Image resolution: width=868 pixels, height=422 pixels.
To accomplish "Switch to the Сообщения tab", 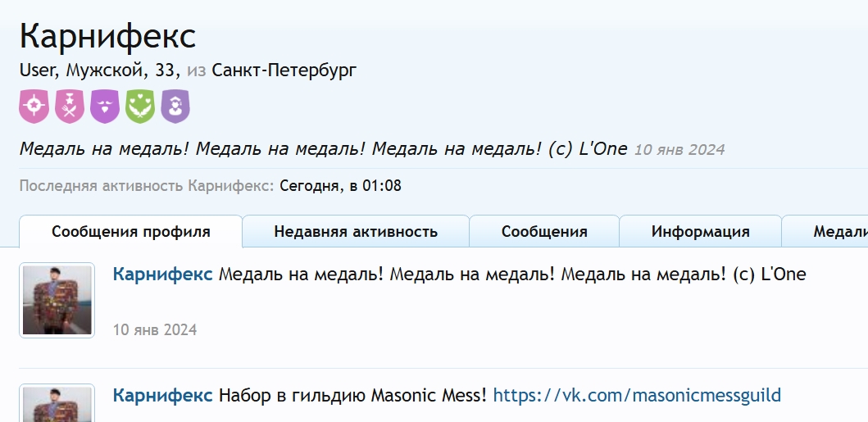I will 544,231.
